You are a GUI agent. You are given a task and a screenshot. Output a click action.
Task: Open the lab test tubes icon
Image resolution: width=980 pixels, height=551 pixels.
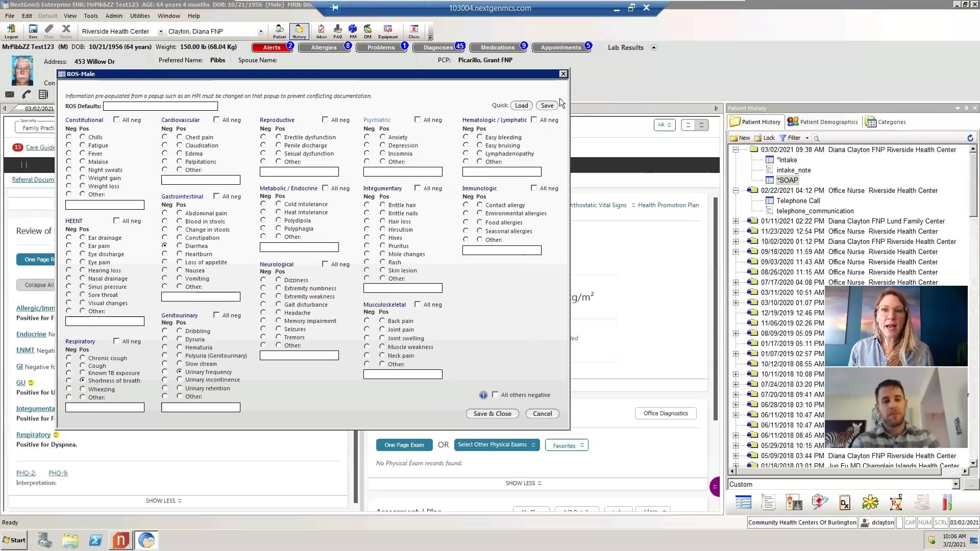(x=947, y=502)
